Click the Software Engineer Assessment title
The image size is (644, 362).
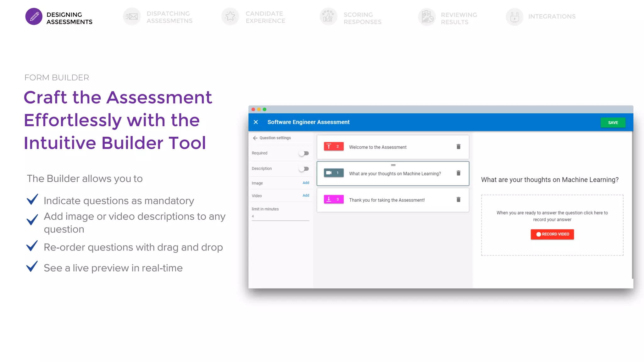pyautogui.click(x=308, y=122)
